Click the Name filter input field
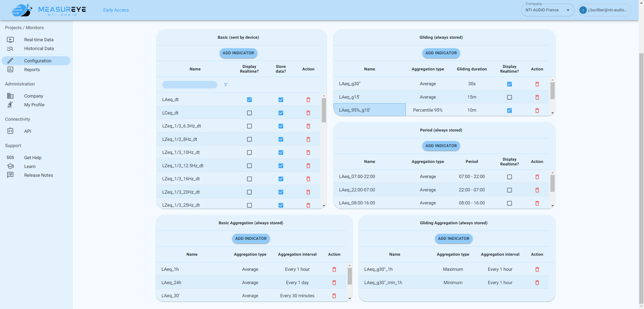This screenshot has width=644, height=309. point(190,85)
